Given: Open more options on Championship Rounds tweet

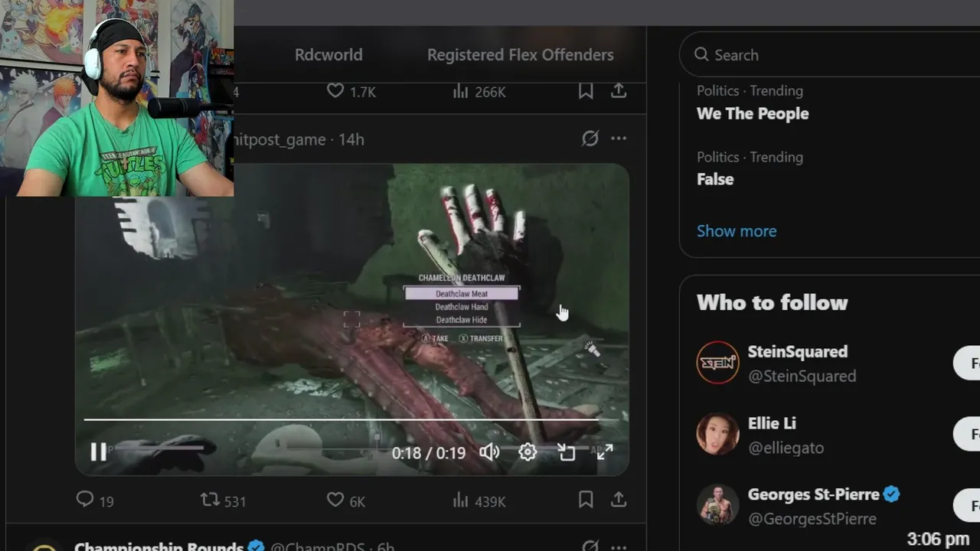Looking at the screenshot, I should 619,546.
